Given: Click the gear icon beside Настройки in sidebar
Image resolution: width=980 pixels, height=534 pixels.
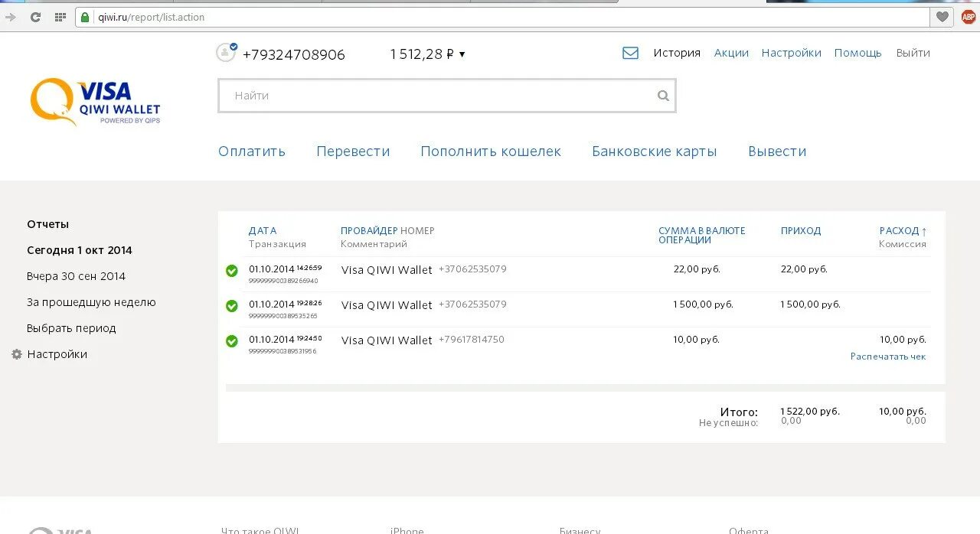Looking at the screenshot, I should (x=17, y=354).
